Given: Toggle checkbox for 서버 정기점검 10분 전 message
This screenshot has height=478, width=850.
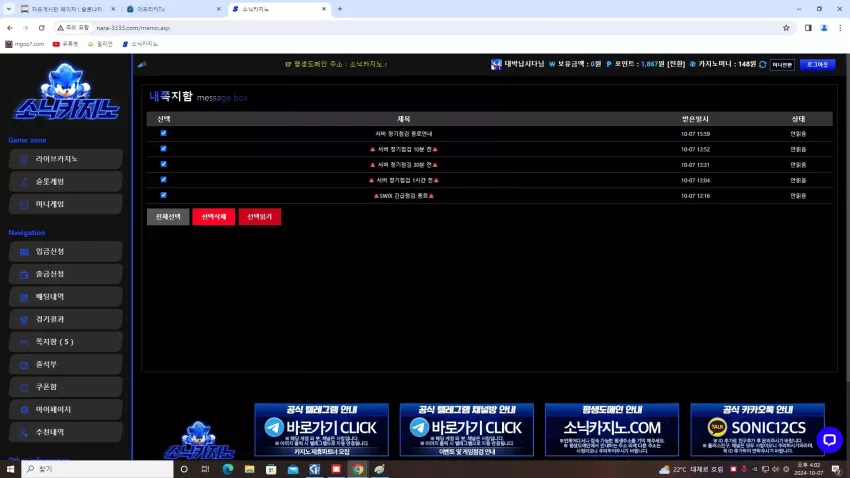Looking at the screenshot, I should click(163, 148).
